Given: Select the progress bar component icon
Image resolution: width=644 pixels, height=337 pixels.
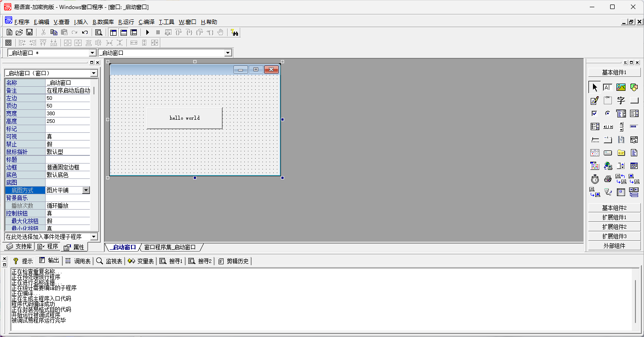Looking at the screenshot, I should 634,126.
